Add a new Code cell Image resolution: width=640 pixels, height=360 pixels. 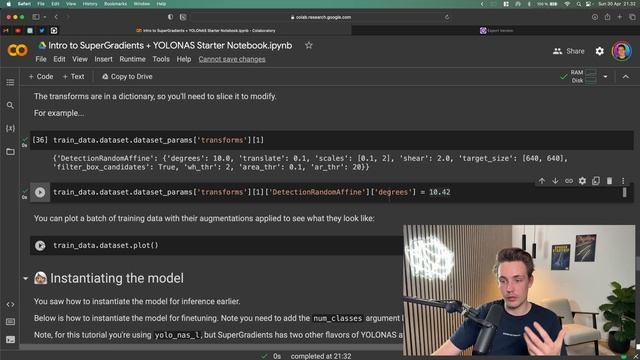pyautogui.click(x=41, y=77)
